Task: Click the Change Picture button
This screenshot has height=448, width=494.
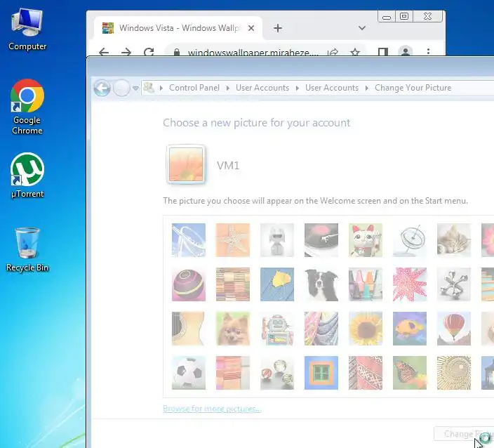Action: point(464,434)
